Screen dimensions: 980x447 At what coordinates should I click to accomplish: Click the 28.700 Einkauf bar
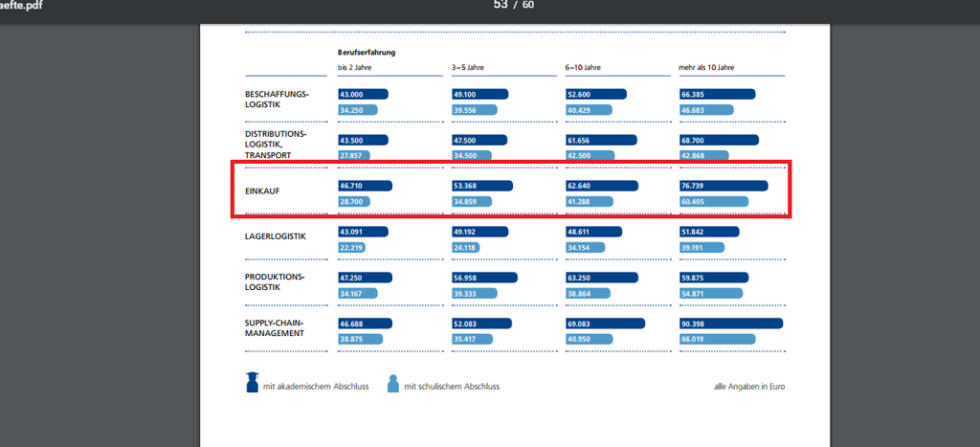(x=354, y=201)
